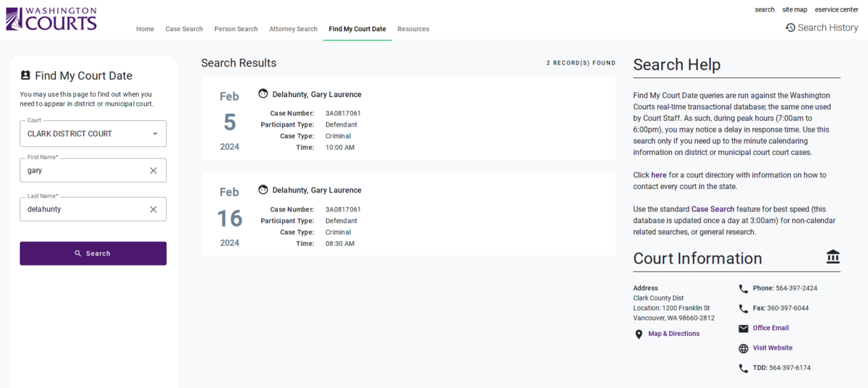Click into the First Name input field
The image size is (868, 388).
click(83, 171)
